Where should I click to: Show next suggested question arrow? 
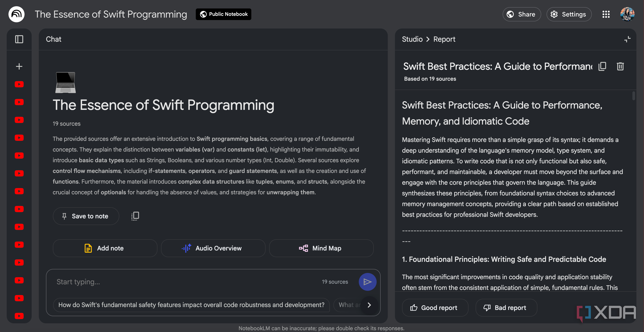369,305
